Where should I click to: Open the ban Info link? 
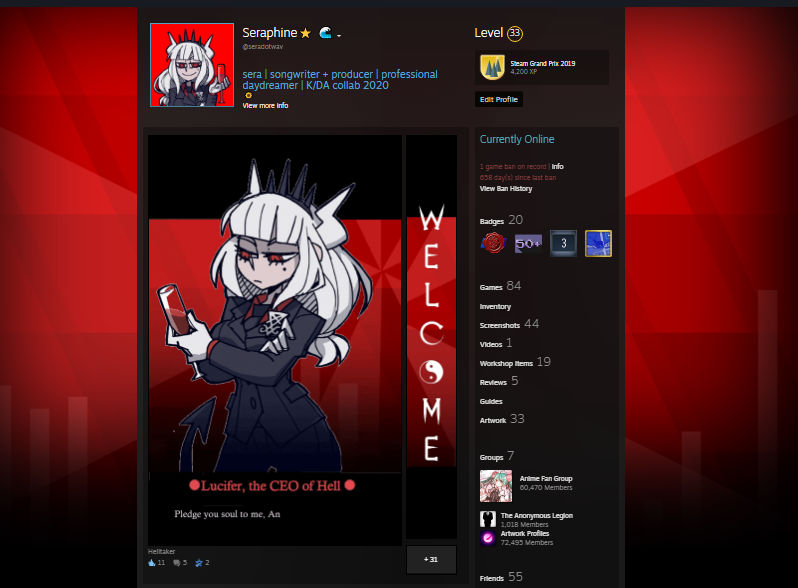(x=557, y=166)
